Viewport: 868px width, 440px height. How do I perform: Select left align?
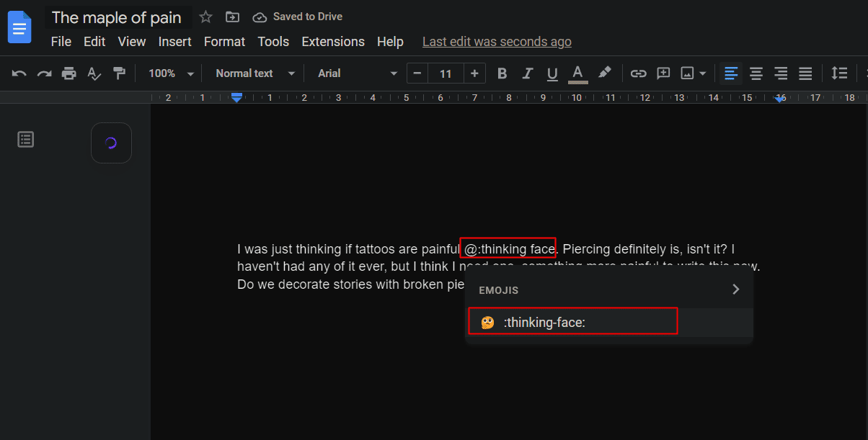[x=731, y=73]
